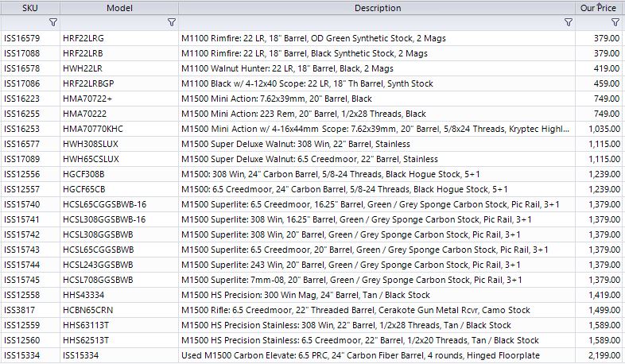Screen dimensions: 625x364
Task: Select model cell HGCF65CB
Action: (119, 190)
